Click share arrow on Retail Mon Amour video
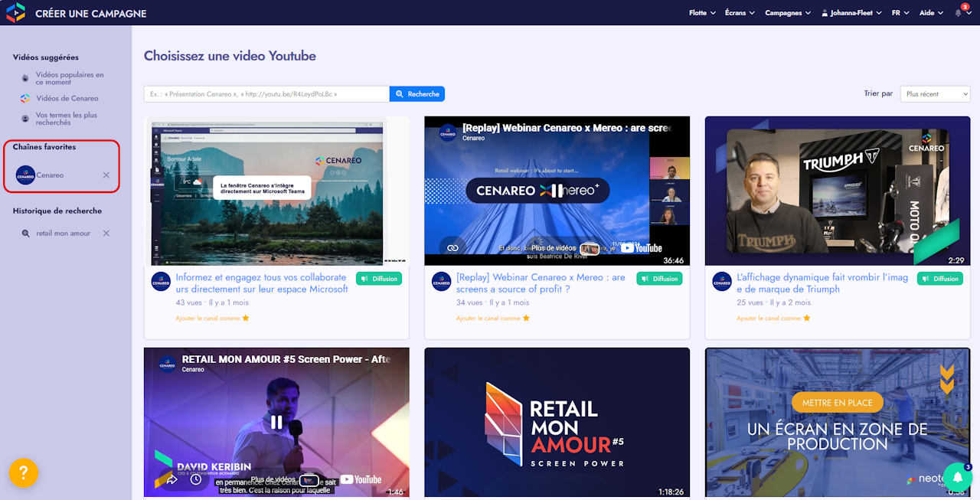 coord(171,479)
